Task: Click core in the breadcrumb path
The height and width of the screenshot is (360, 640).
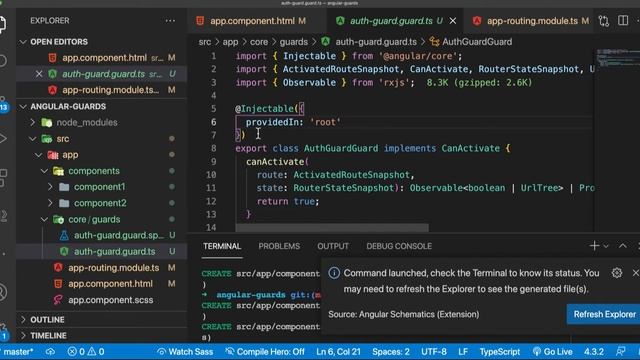Action: [259, 42]
